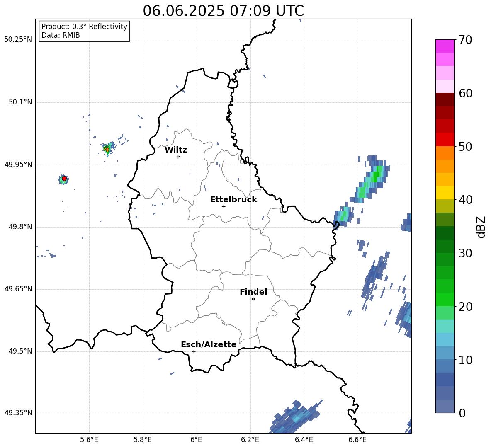Click the 50 value on the dBZ colorbar
The width and height of the screenshot is (491, 448).
[465, 146]
